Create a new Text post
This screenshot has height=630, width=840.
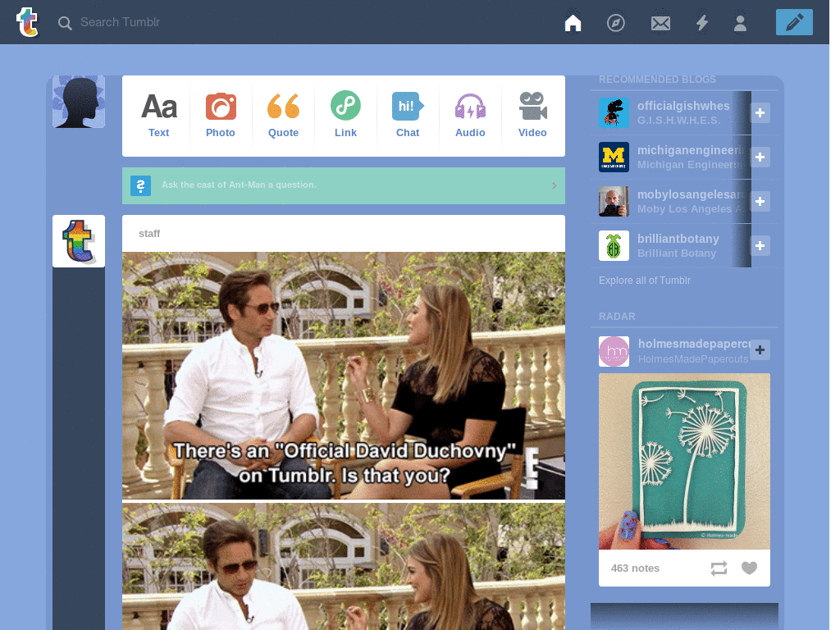point(158,115)
